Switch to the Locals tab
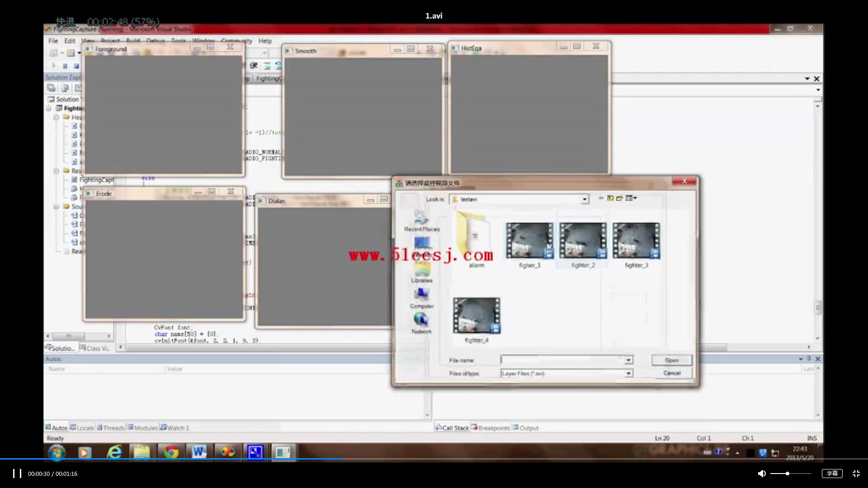 [82, 427]
